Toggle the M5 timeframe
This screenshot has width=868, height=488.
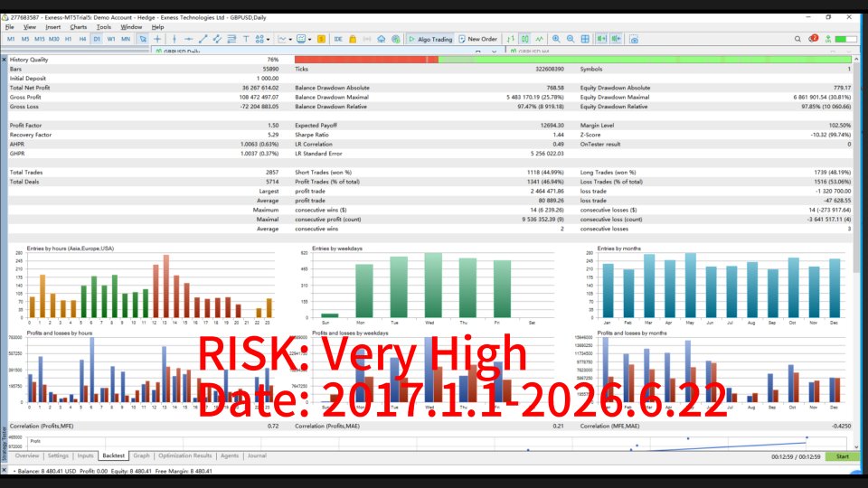pyautogui.click(x=25, y=39)
